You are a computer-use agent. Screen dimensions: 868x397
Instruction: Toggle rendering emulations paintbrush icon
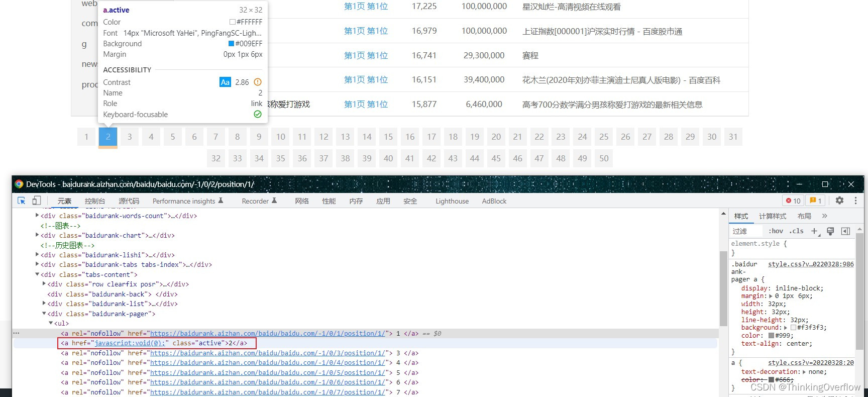point(830,231)
